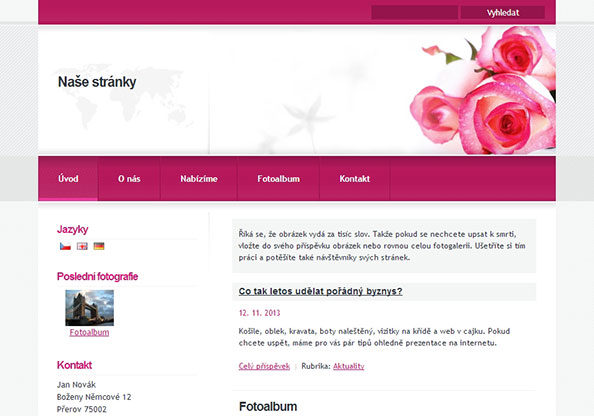Choose the German flag language icon
The width and height of the screenshot is (594, 416).
tap(99, 246)
